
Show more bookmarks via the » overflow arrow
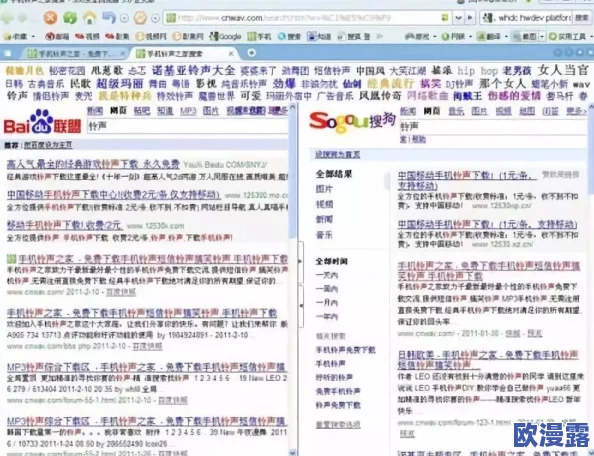[379, 36]
